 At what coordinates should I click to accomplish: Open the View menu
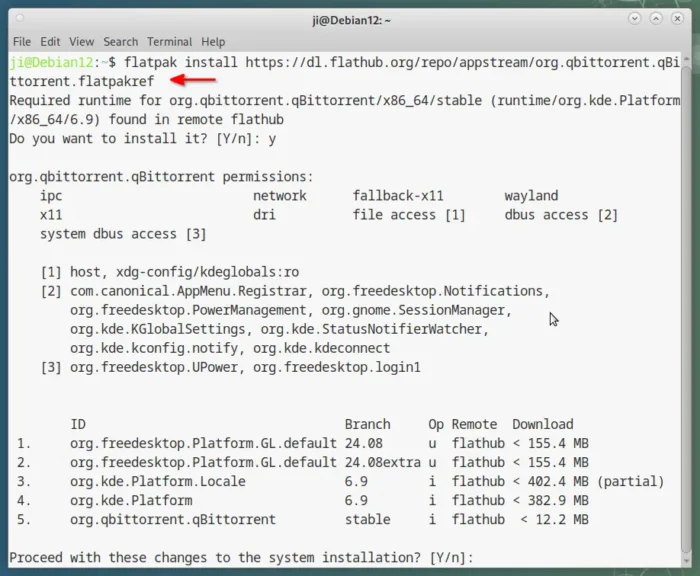pyautogui.click(x=81, y=42)
